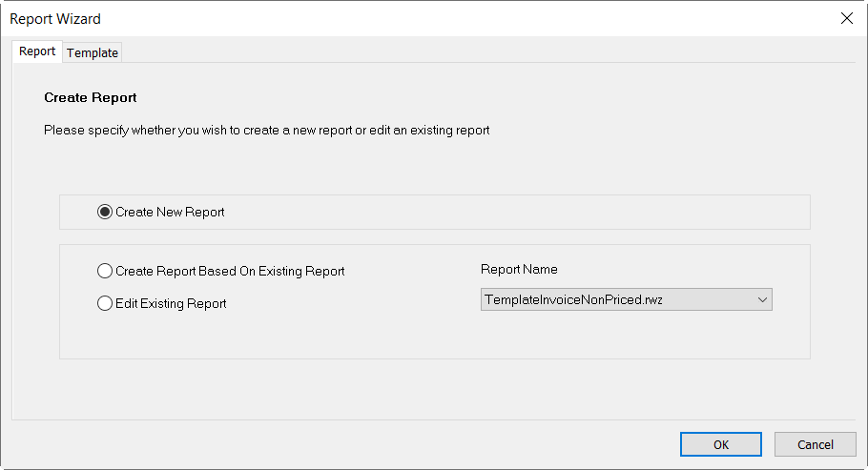Click the Create New Report label text
Viewport: 868px width, 470px height.
pyautogui.click(x=170, y=212)
